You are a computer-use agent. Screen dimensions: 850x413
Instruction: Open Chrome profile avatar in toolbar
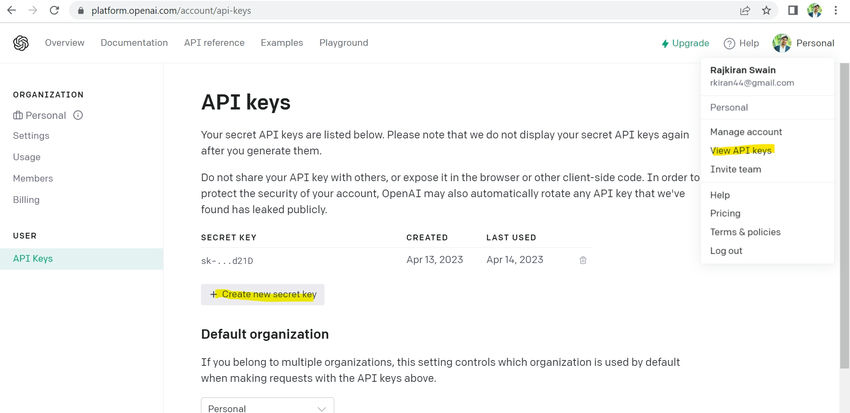814,10
